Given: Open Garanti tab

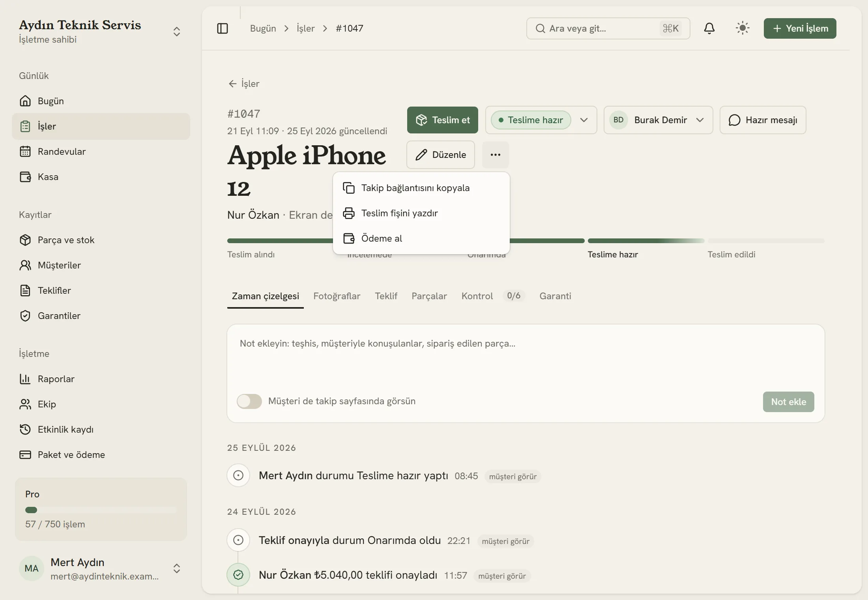Looking at the screenshot, I should pos(555,296).
